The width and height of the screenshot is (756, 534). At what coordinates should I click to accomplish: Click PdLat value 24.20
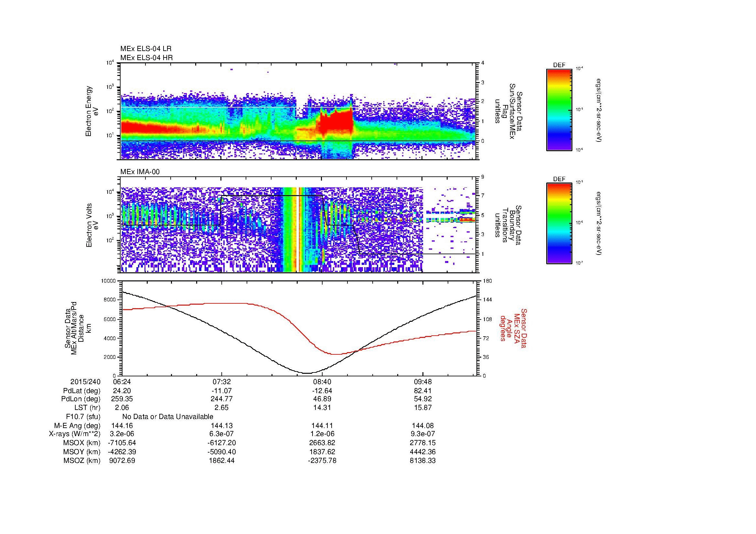pyautogui.click(x=122, y=391)
